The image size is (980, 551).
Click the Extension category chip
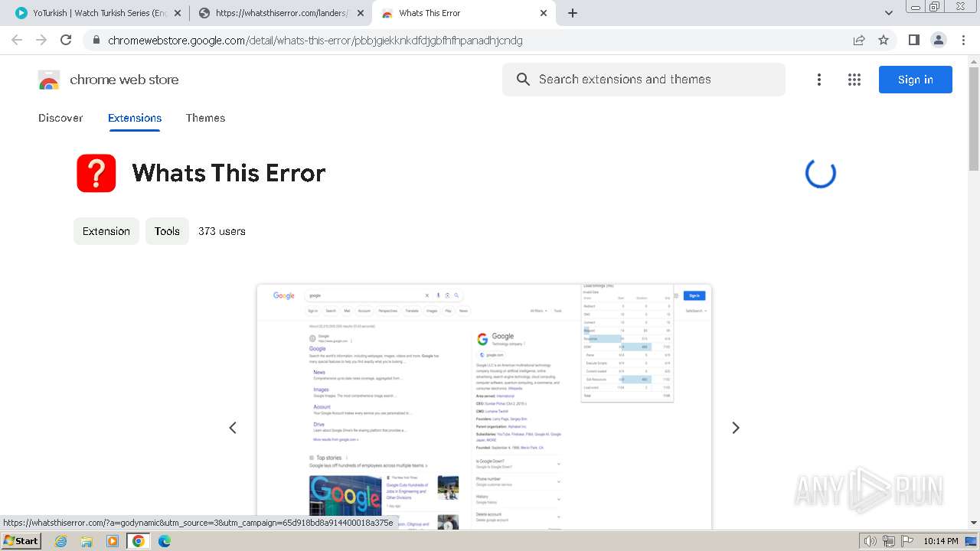pos(106,231)
